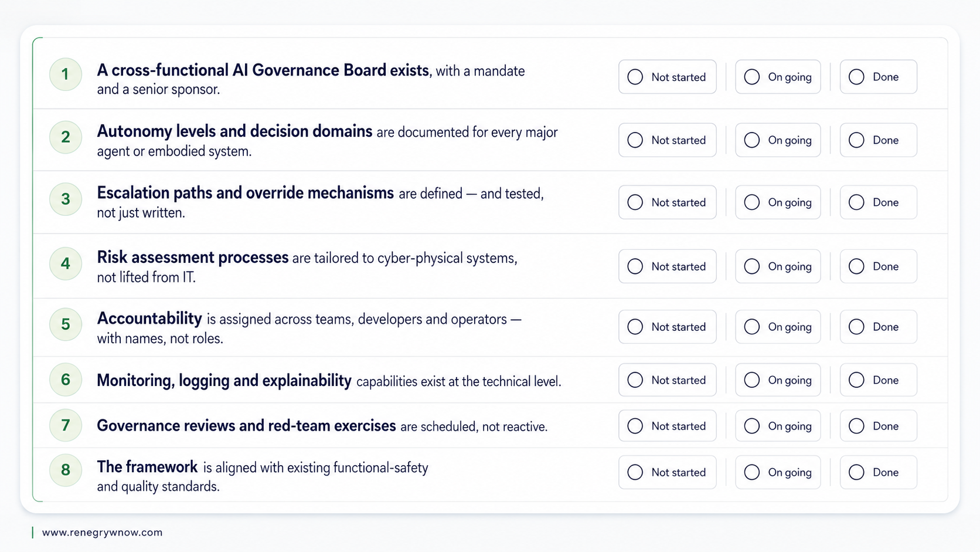The image size is (980, 552).
Task: Click the number 4 circle badge
Action: point(66,263)
